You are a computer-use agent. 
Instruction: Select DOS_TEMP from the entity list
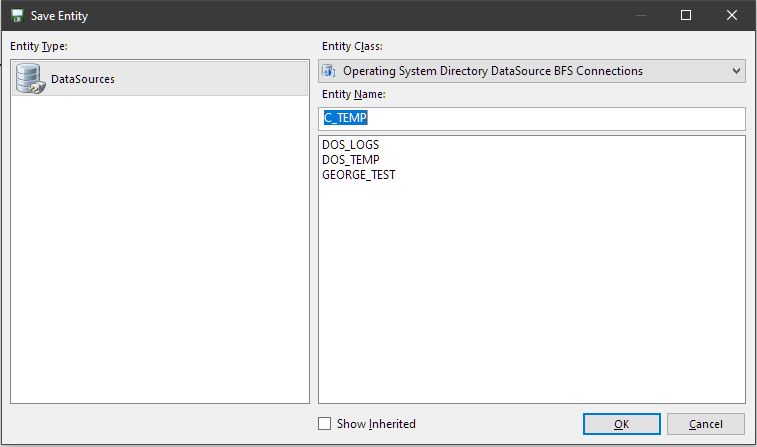(x=350, y=160)
